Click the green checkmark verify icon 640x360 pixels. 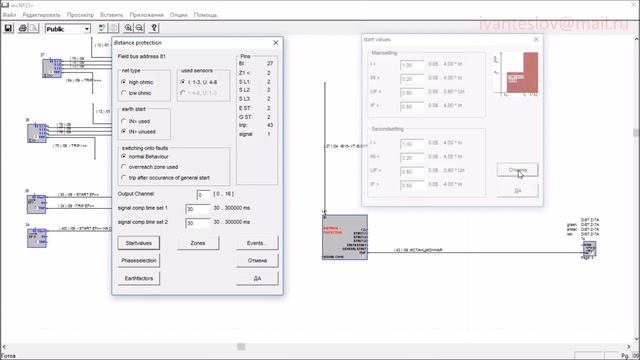click(102, 28)
